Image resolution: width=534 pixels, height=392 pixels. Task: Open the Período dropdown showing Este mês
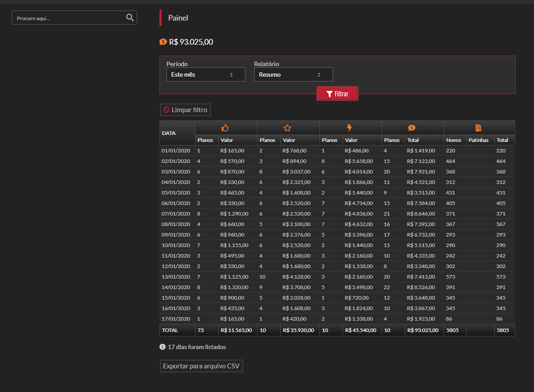[x=205, y=74]
